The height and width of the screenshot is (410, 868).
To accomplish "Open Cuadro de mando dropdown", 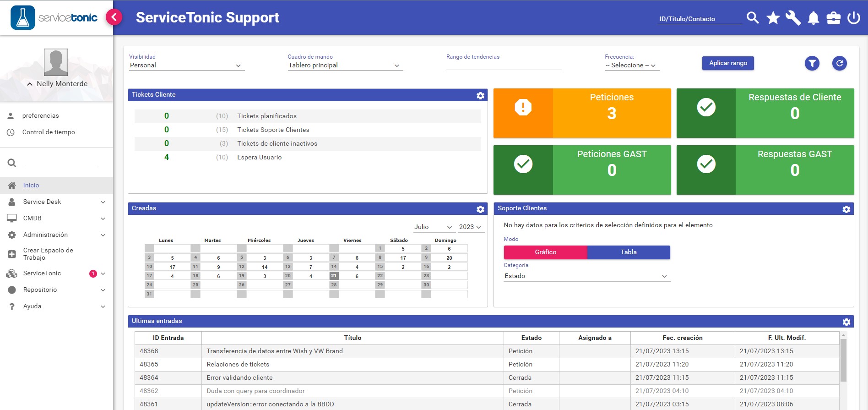I will pos(345,66).
